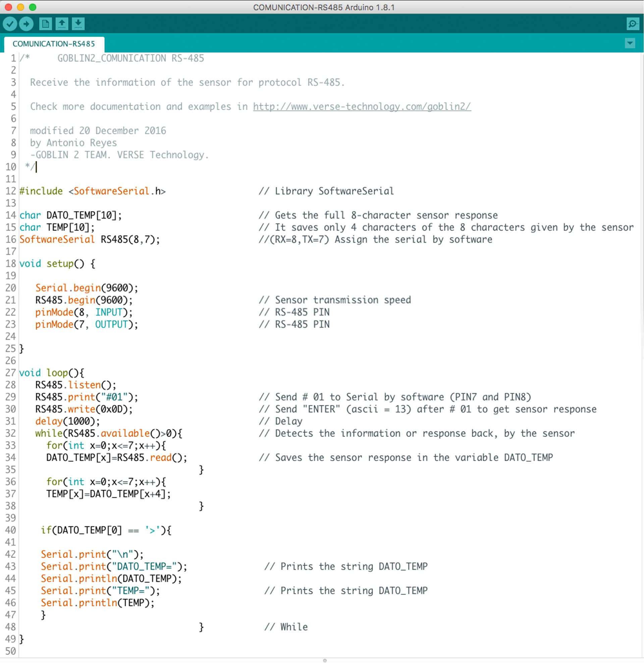
Task: Click '// Saves the sensor response' comment
Action: pyautogui.click(x=406, y=458)
